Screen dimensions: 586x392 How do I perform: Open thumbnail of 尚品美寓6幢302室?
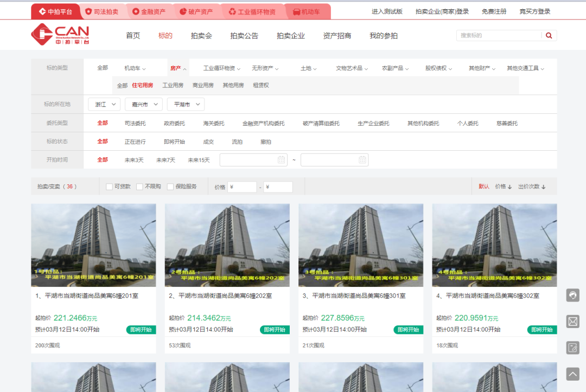pos(494,245)
